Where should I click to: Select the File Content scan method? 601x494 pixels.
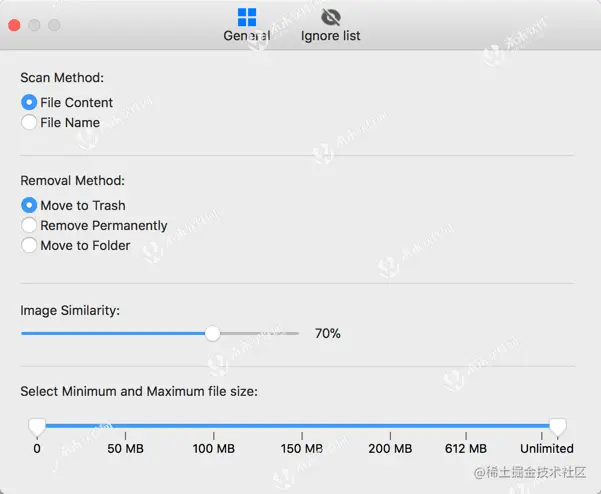point(29,102)
